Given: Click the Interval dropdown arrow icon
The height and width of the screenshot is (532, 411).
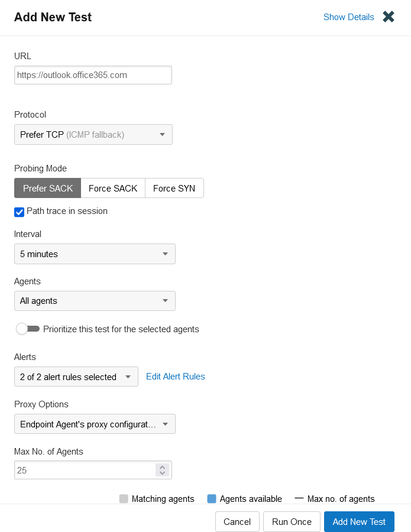Looking at the screenshot, I should click(x=165, y=254).
